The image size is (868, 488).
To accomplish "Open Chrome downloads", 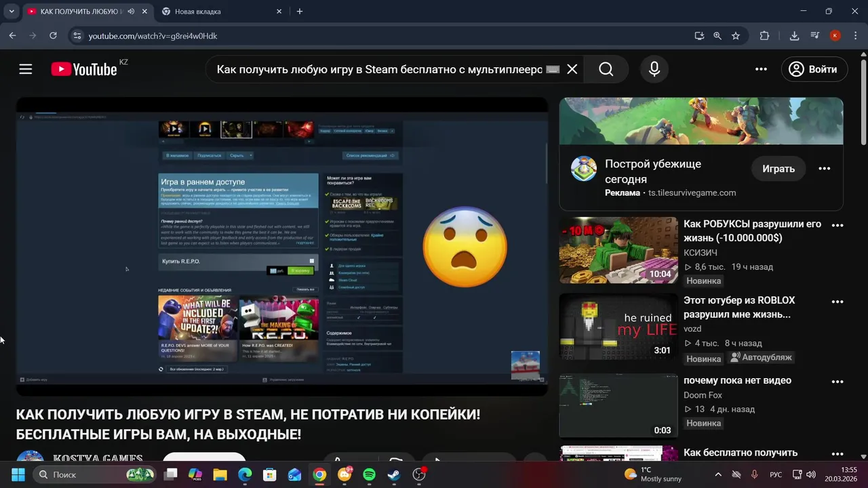I will pos(794,36).
